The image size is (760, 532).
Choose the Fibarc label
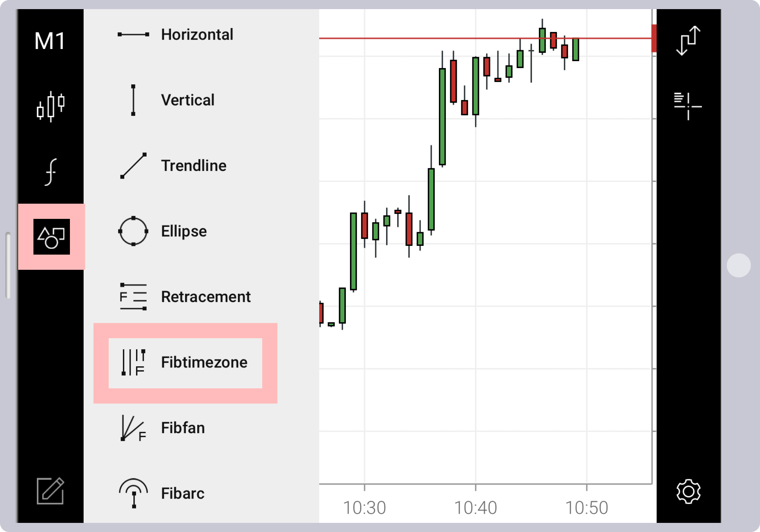183,494
